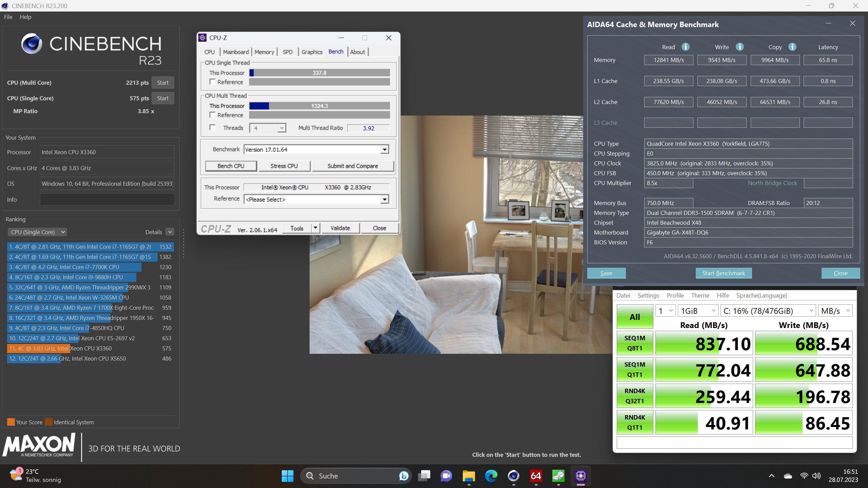Click the Read info icon in AIDA64
This screenshot has width=868, height=488.
click(685, 47)
